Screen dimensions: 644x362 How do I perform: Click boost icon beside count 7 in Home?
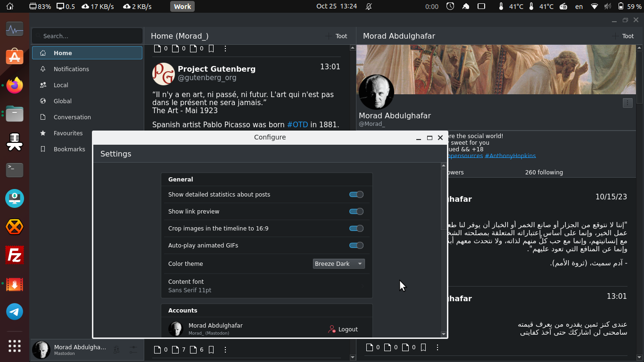(175, 349)
